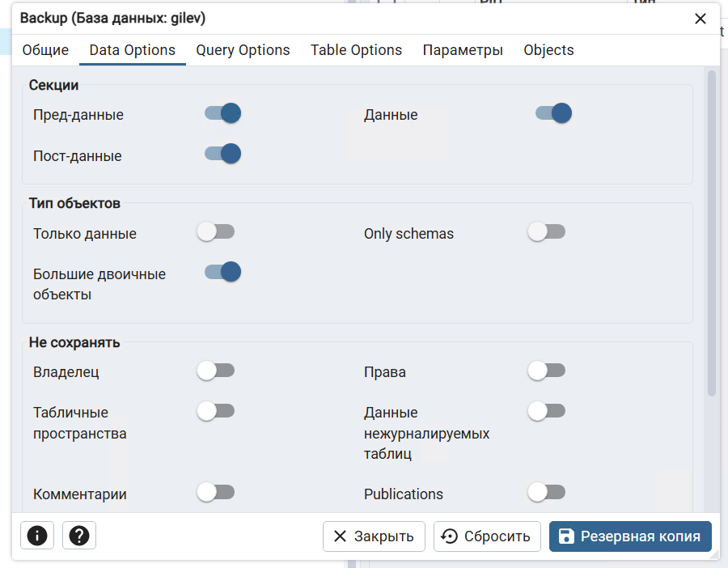This screenshot has width=728, height=568.
Task: Switch to the Общие tab
Action: [x=45, y=50]
